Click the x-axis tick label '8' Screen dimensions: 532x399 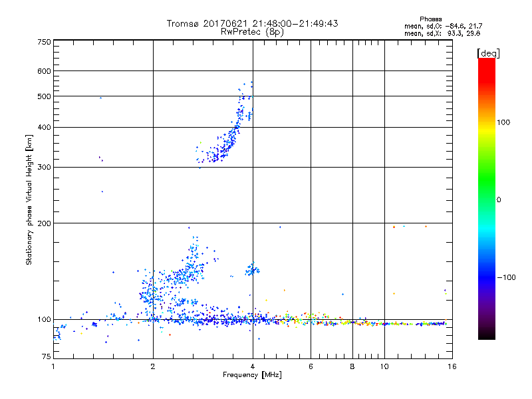pos(352,366)
